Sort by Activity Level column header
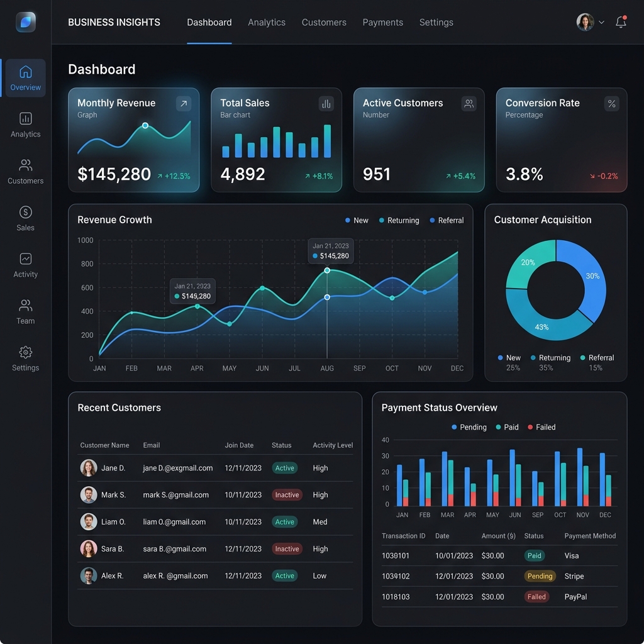The height and width of the screenshot is (644, 644). point(333,445)
